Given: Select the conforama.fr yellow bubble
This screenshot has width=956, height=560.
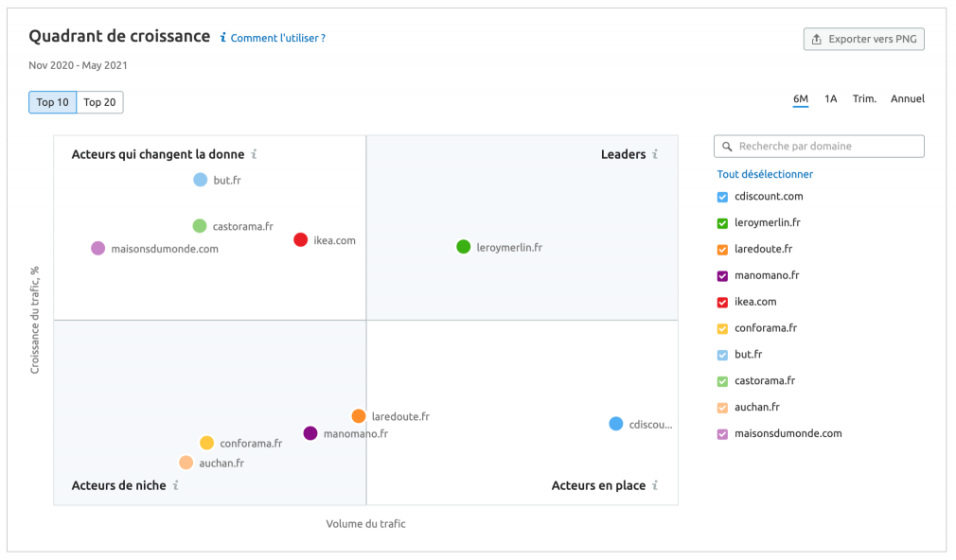Looking at the screenshot, I should (206, 443).
